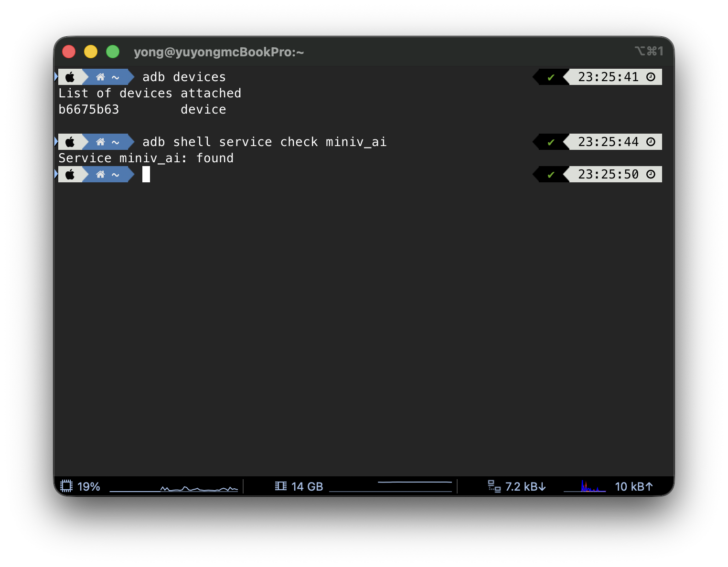This screenshot has height=567, width=728.
Task: Click the network icon beside 7.2 kB
Action: (x=494, y=486)
